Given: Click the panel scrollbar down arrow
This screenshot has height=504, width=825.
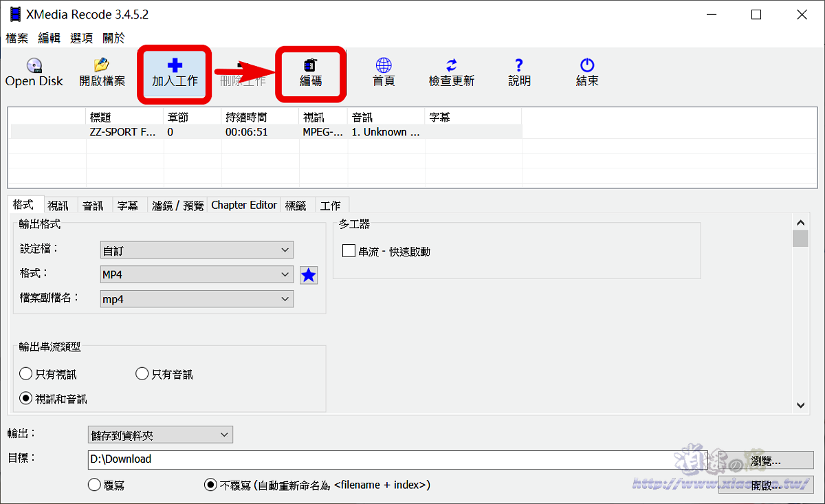Looking at the screenshot, I should [800, 405].
